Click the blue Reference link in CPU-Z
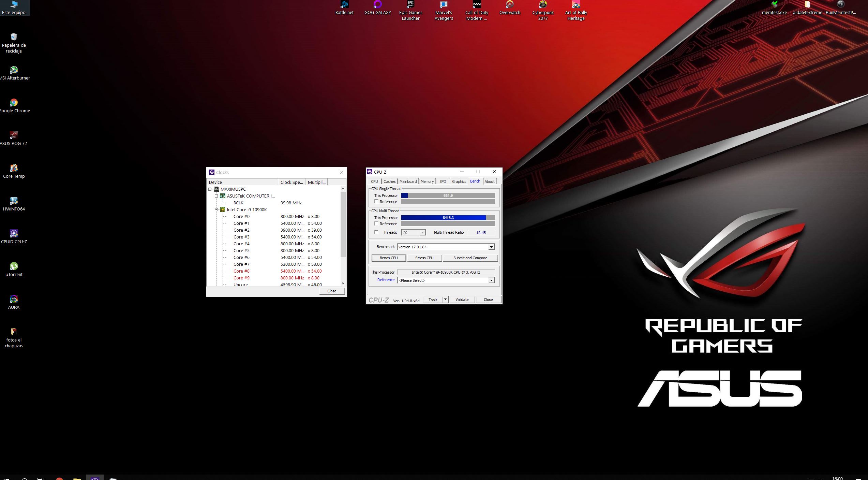 click(x=386, y=280)
